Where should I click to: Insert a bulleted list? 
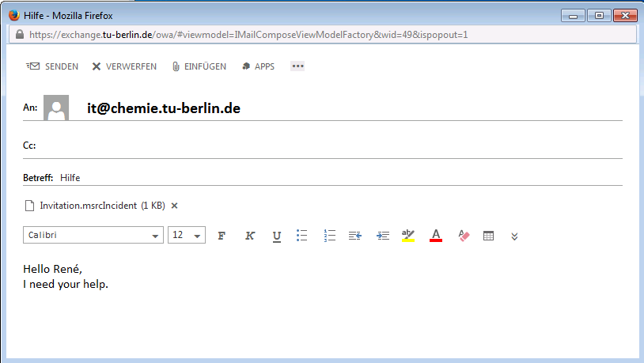(x=301, y=236)
